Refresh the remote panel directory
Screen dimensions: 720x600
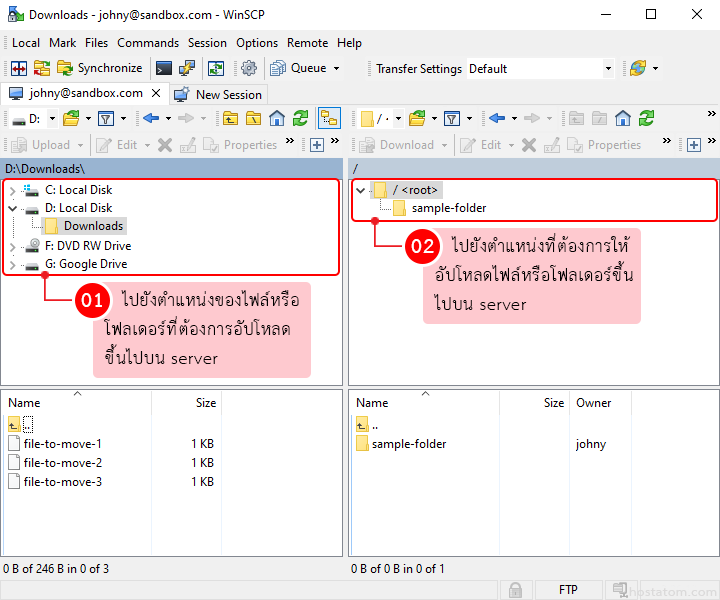coord(646,118)
